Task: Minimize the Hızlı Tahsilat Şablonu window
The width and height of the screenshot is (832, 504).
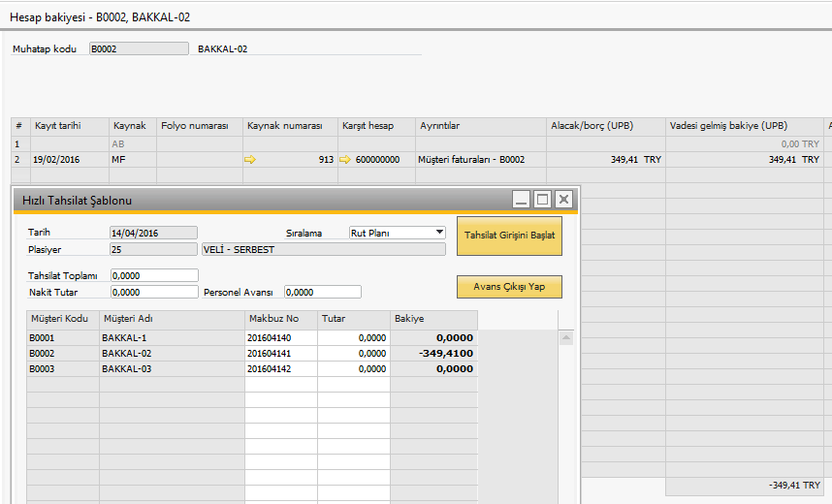Action: pyautogui.click(x=522, y=200)
